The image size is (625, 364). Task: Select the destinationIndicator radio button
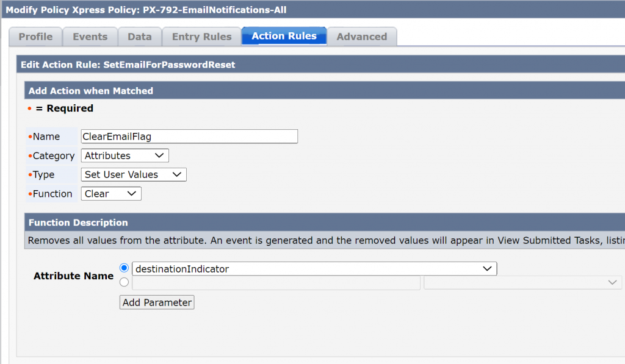coord(124,268)
